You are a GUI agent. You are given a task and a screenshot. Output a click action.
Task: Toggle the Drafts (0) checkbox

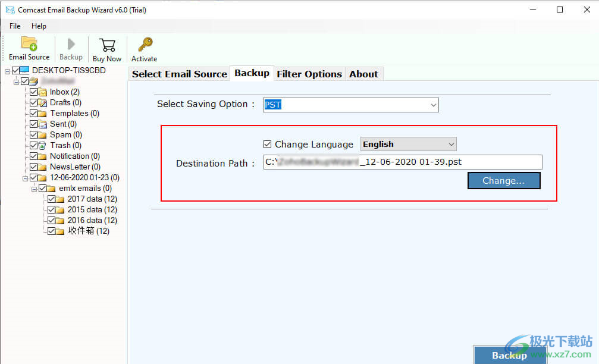tap(34, 103)
